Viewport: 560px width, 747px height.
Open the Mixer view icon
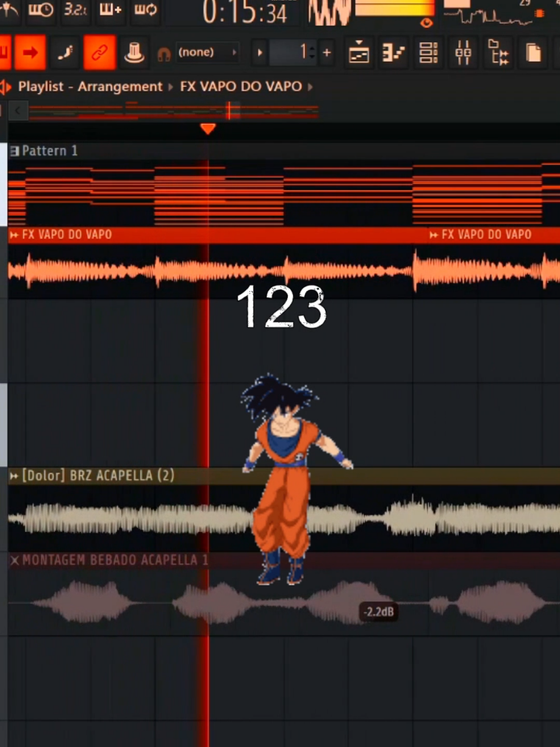click(463, 53)
